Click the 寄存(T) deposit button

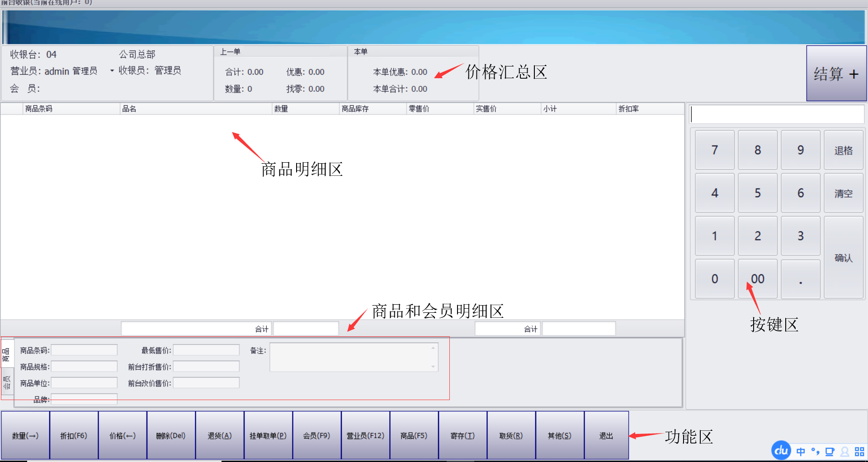coord(463,435)
